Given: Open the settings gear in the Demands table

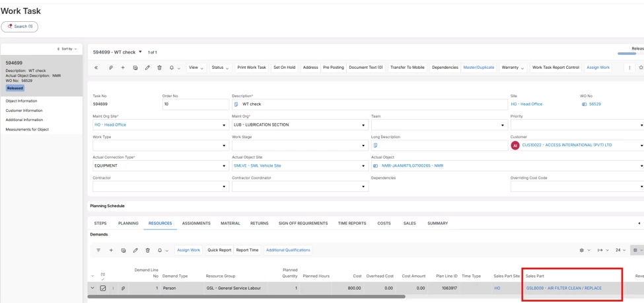Looking at the screenshot, I should (x=581, y=250).
